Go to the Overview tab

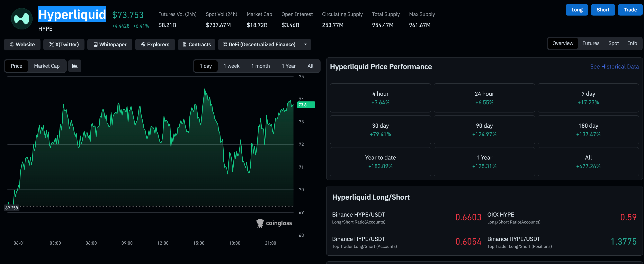563,43
